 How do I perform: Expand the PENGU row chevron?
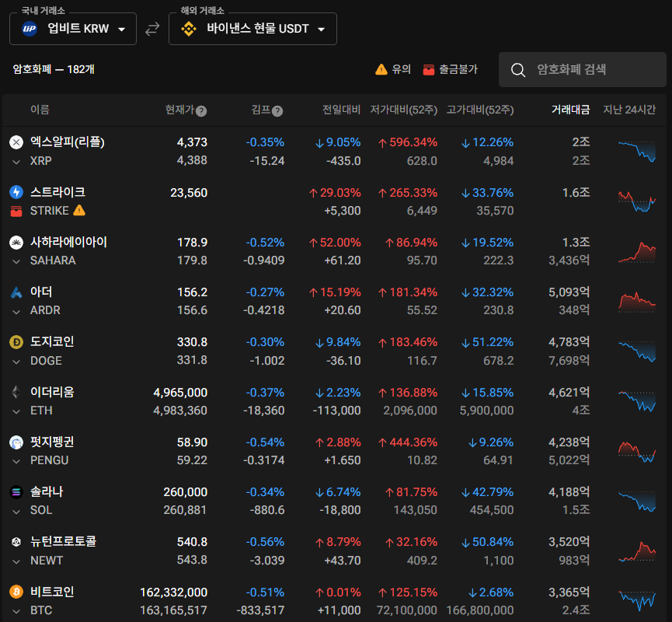pos(16,461)
